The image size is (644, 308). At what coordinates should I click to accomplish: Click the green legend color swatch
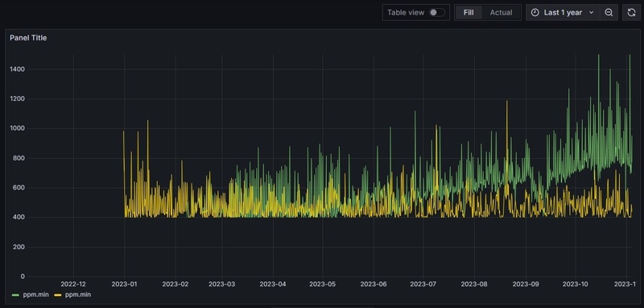point(16,295)
